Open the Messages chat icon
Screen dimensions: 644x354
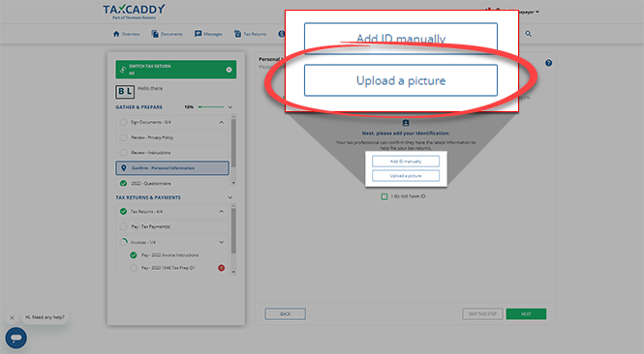[x=198, y=34]
